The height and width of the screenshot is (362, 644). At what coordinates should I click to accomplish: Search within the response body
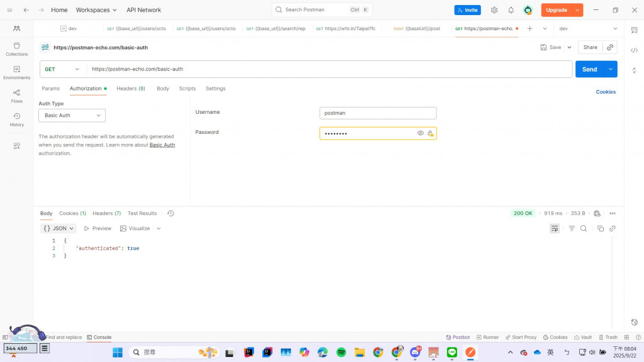(x=583, y=228)
